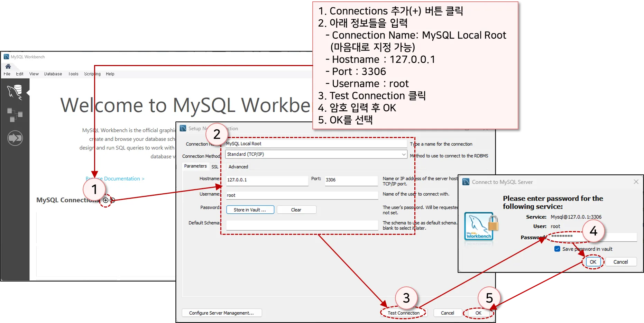This screenshot has height=323, width=644.
Task: Click the Test Connection button
Action: [x=404, y=313]
